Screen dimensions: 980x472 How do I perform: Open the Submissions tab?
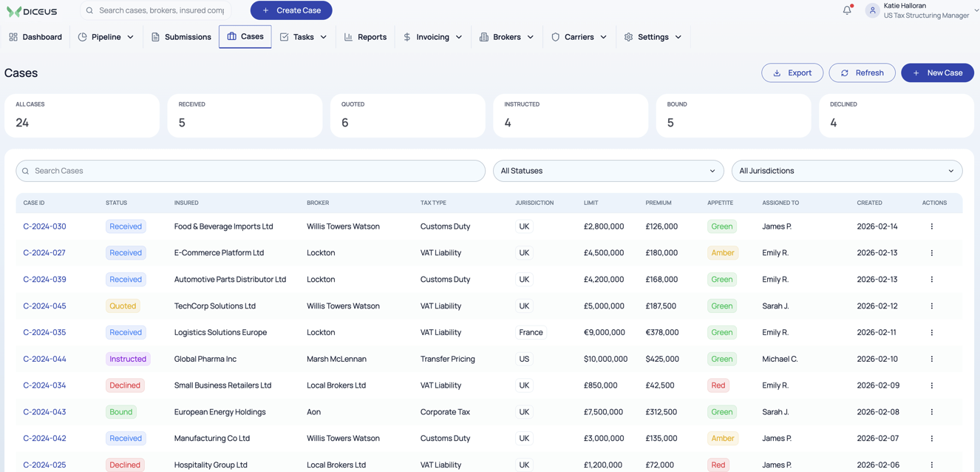[181, 37]
